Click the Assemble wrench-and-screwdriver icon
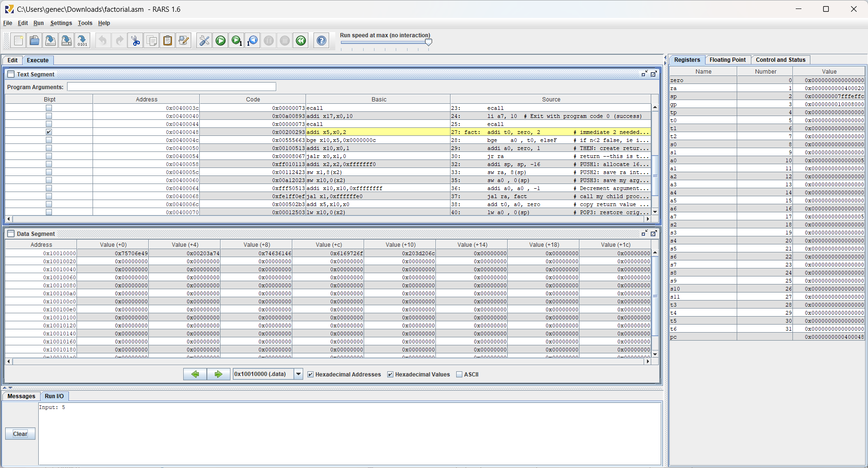Screen dimensions: 868x468 click(x=204, y=41)
